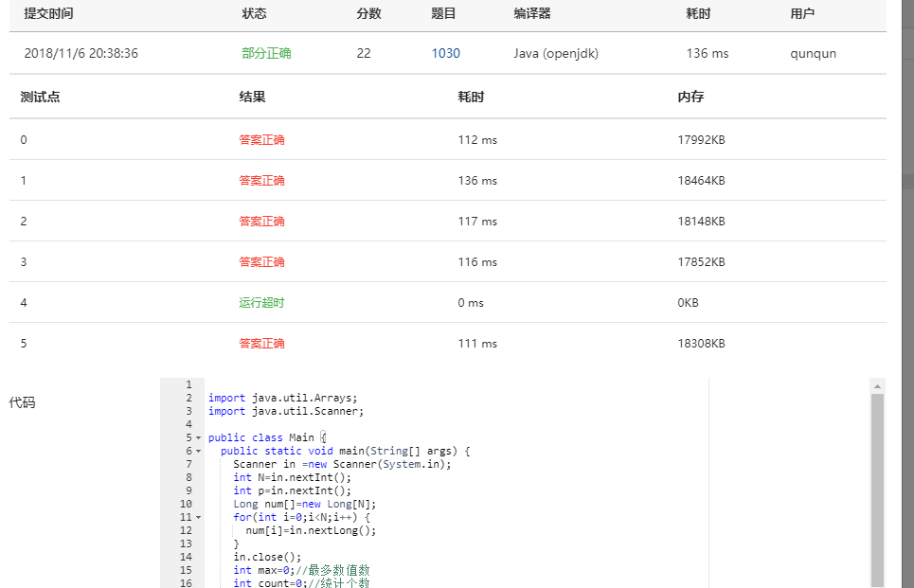Viewport: 914px width, 588px height.
Task: Collapse the for loop fold at line 11
Action: [198, 518]
